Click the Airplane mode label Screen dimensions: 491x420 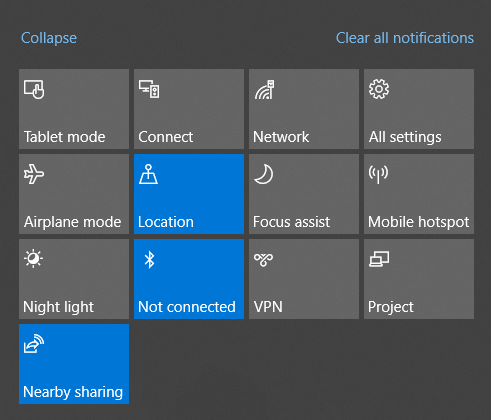72,222
